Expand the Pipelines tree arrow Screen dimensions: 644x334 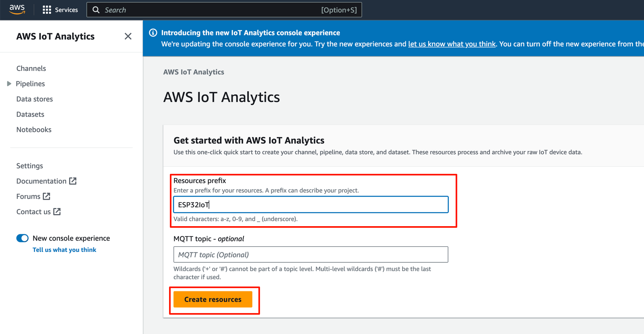pos(9,84)
